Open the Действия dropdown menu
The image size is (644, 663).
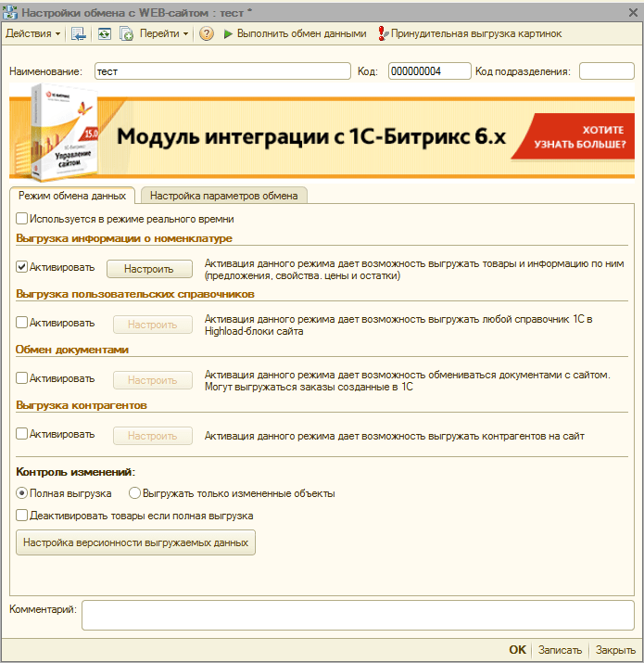click(x=33, y=33)
